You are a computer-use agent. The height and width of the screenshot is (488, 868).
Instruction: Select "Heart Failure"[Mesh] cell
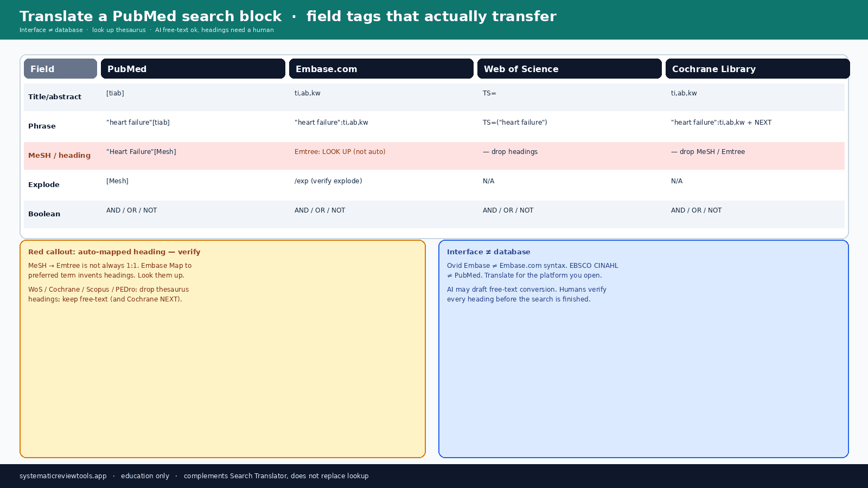tap(141, 152)
